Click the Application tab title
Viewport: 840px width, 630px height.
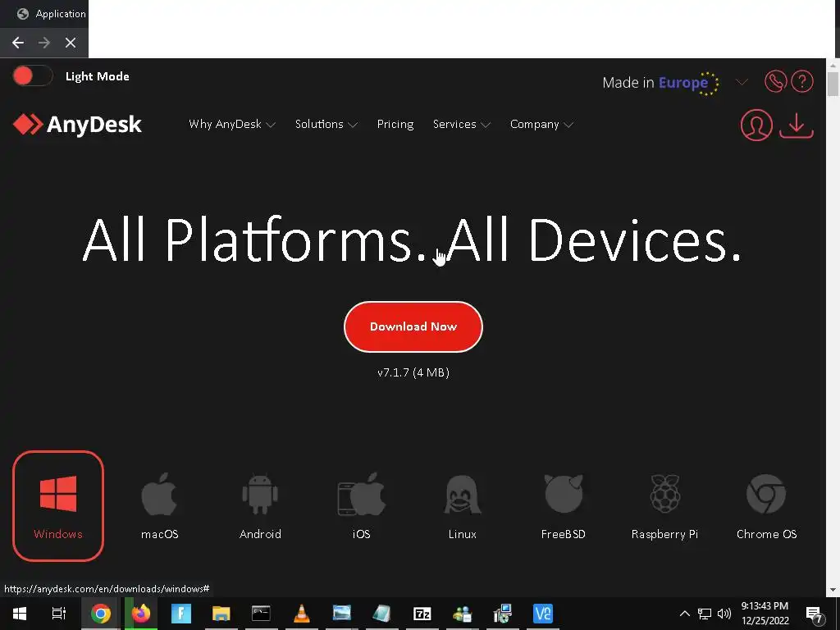tap(61, 13)
